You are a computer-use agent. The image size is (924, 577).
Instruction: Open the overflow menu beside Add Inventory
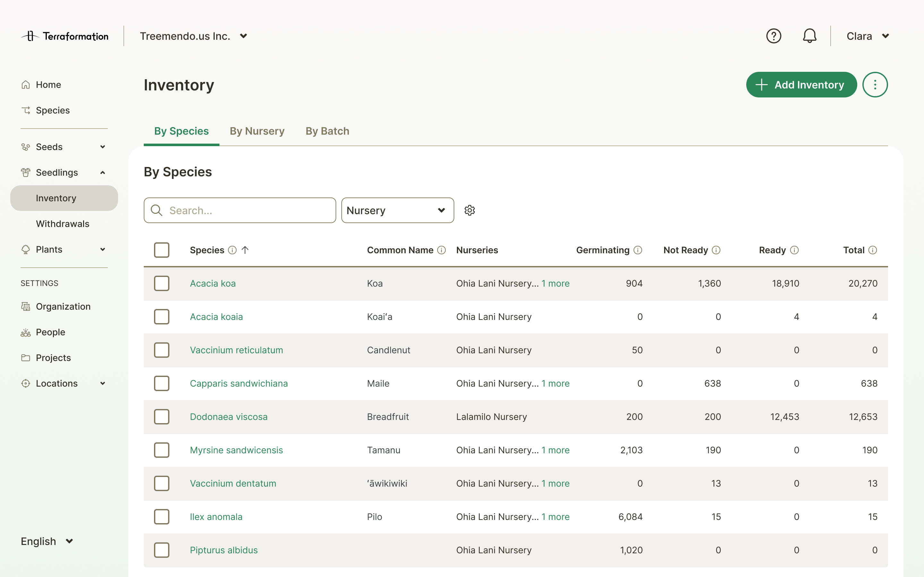click(875, 84)
